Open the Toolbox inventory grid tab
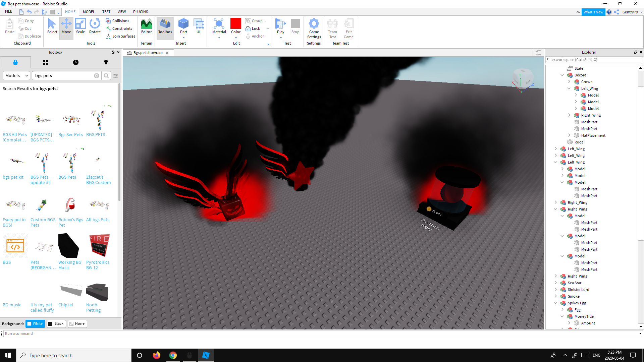 point(46,62)
